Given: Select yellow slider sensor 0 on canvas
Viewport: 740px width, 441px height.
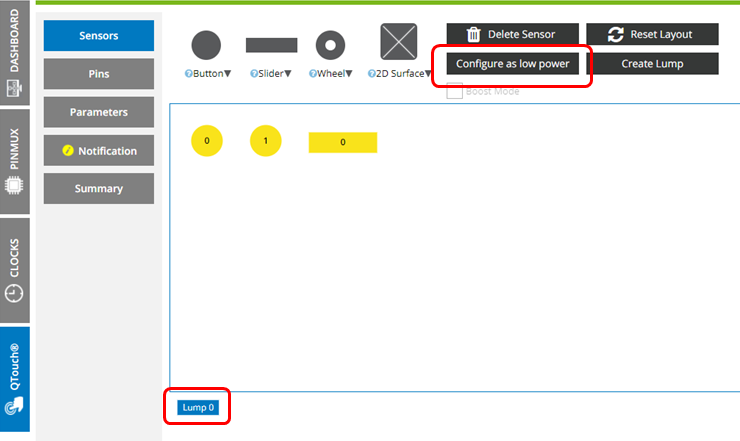Looking at the screenshot, I should pyautogui.click(x=343, y=142).
